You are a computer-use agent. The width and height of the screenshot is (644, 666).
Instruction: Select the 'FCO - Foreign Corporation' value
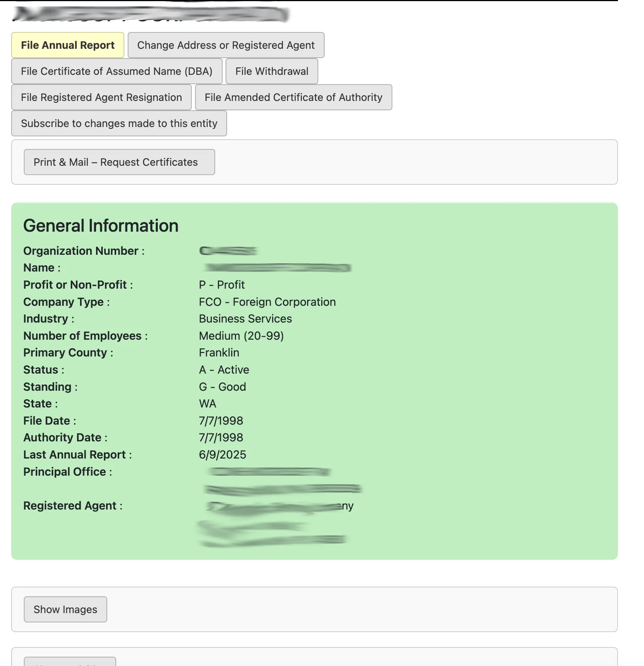point(267,302)
